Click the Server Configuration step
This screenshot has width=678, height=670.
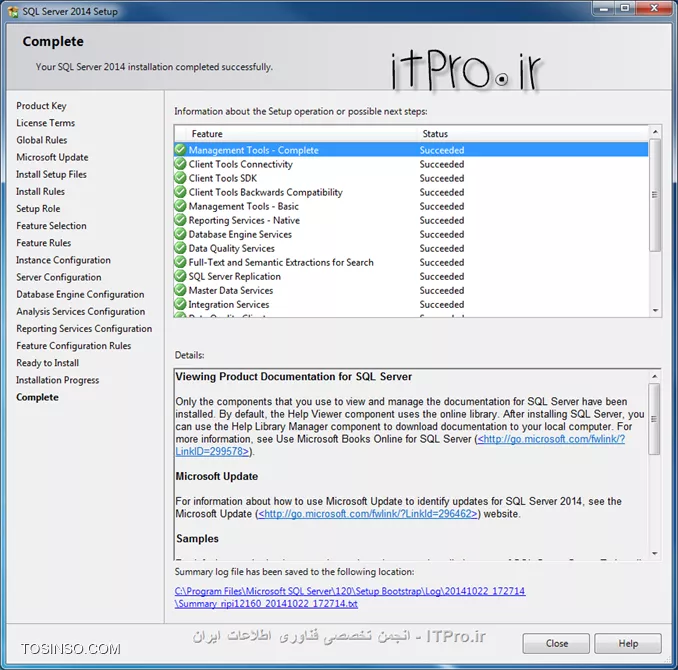(x=58, y=277)
